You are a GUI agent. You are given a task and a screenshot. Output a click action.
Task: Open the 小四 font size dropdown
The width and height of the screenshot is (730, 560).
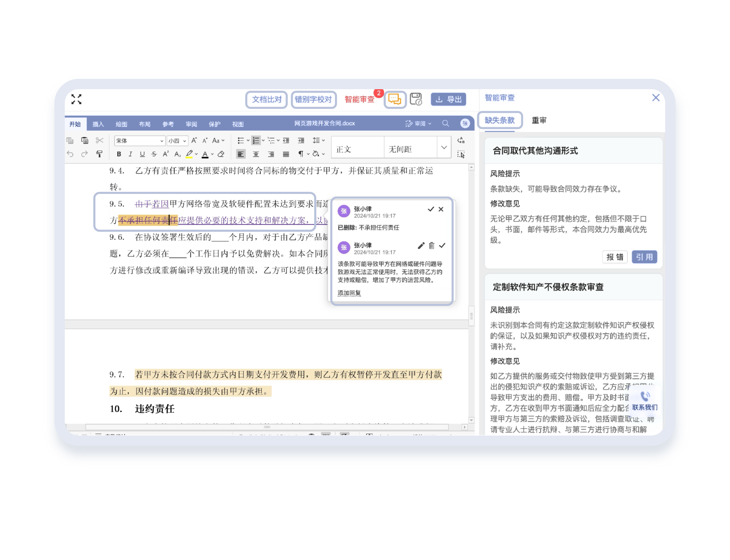pyautogui.click(x=185, y=141)
